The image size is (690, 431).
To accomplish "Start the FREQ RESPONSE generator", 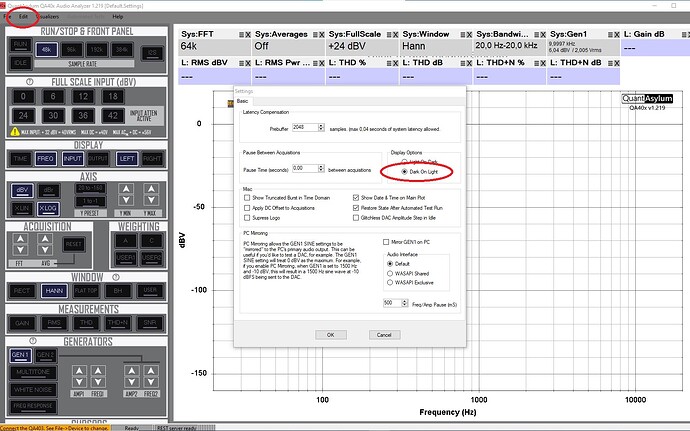I will click(33, 406).
